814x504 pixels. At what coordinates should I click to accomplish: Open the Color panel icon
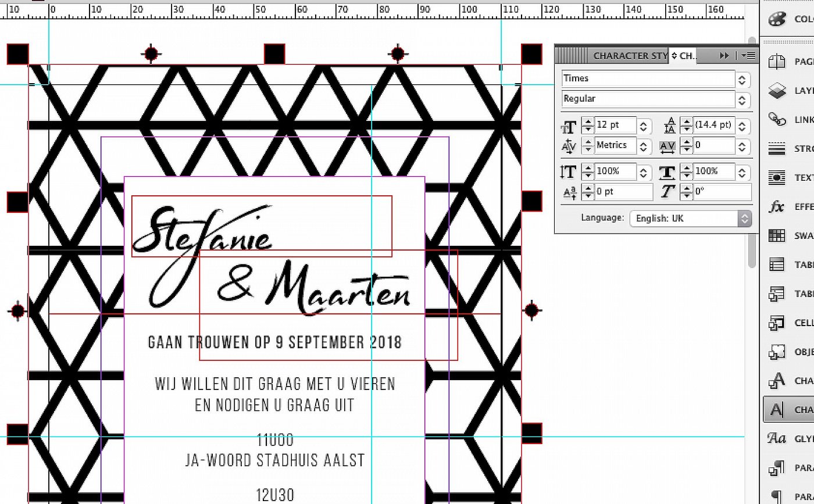777,19
